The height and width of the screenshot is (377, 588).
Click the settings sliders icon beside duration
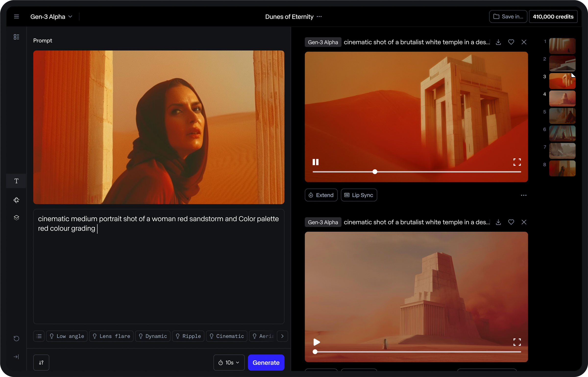41,363
